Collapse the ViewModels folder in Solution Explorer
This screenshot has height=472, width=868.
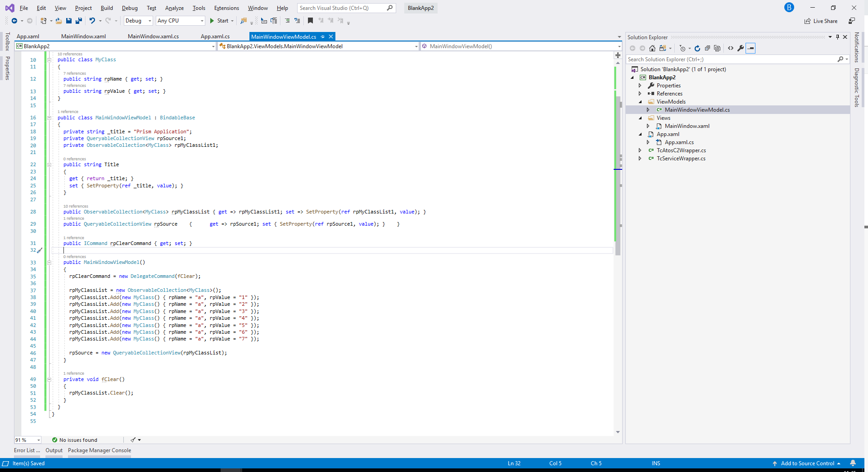640,102
